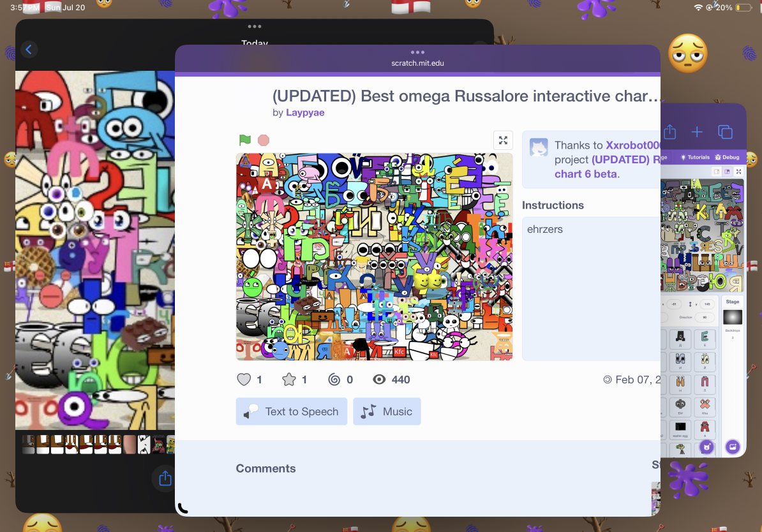
Task: Start the project with the green flag
Action: 245,140
